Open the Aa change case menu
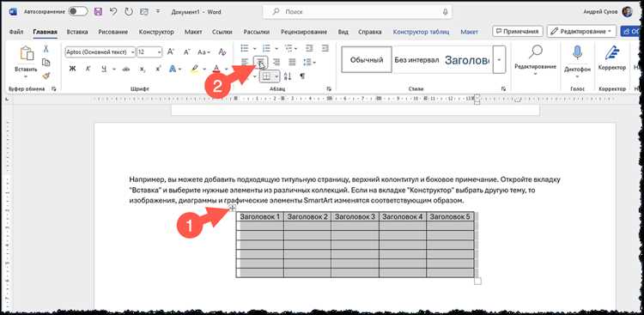Image resolution: width=644 pixels, height=315 pixels. pos(204,52)
